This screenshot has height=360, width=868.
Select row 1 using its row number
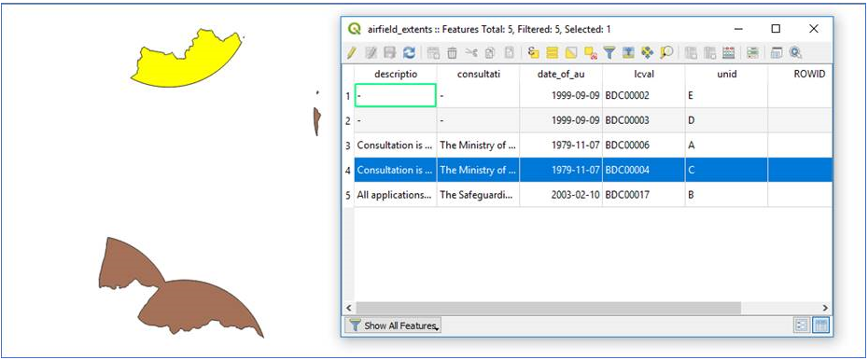coord(347,96)
